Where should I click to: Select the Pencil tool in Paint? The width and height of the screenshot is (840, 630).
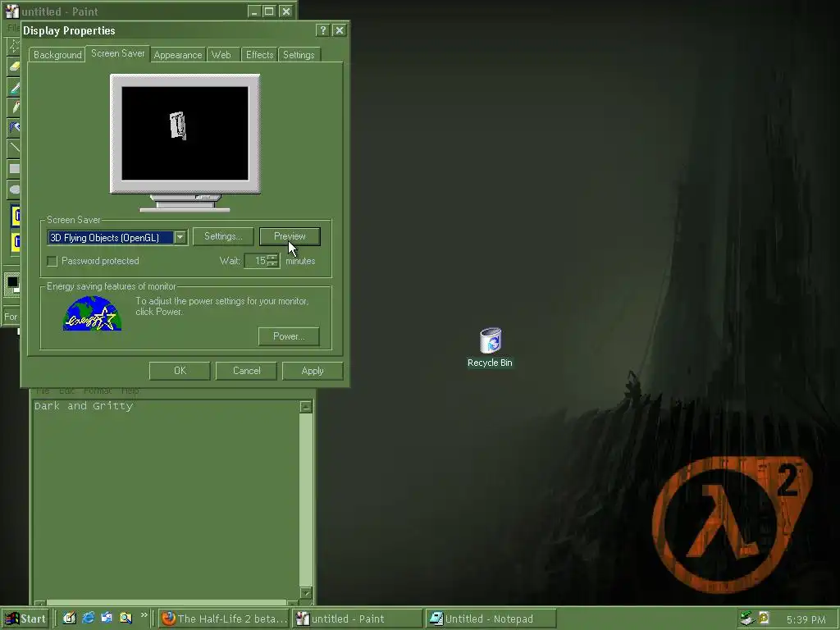click(x=13, y=107)
